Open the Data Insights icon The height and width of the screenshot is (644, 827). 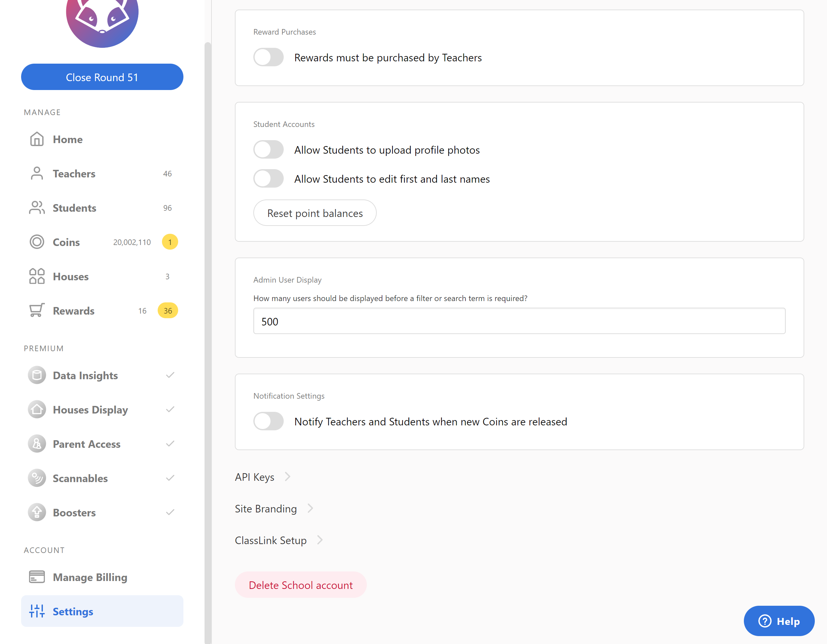[x=37, y=375]
